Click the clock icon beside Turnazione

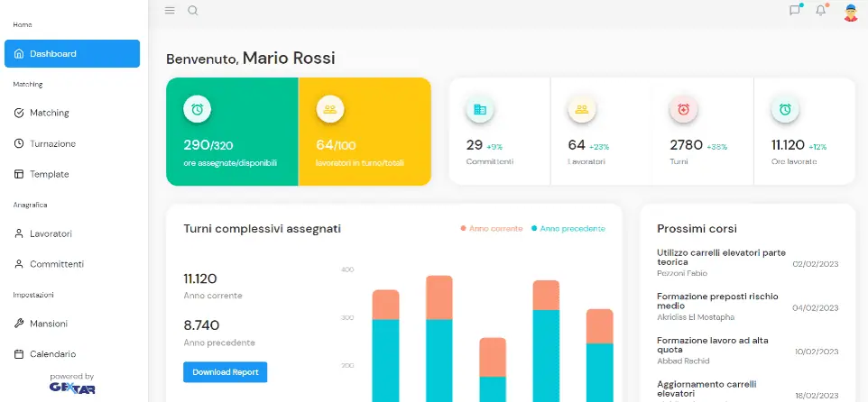click(x=19, y=144)
